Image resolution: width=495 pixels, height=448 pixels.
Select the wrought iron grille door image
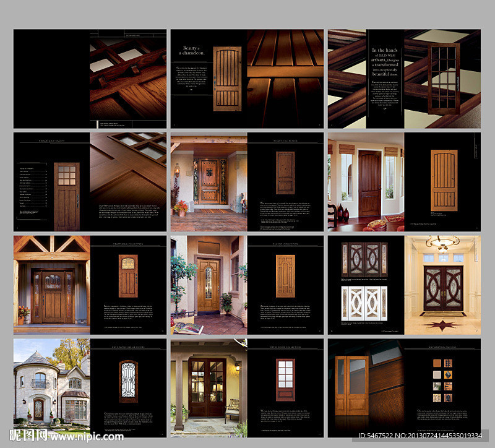[128, 381]
